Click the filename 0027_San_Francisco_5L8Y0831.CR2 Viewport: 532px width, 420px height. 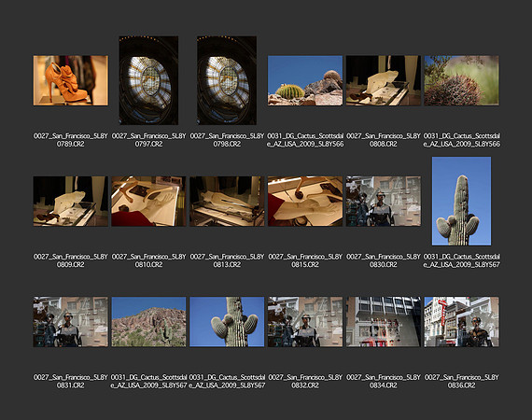71,382
